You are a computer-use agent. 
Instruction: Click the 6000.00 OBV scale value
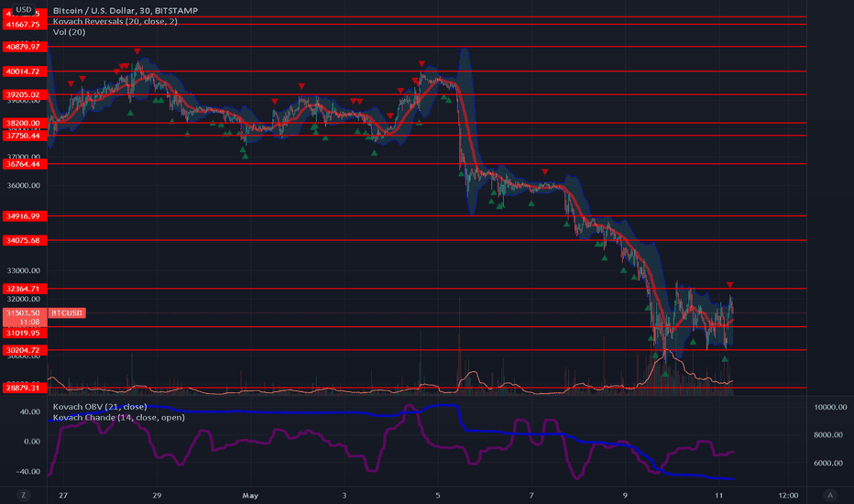click(x=830, y=463)
